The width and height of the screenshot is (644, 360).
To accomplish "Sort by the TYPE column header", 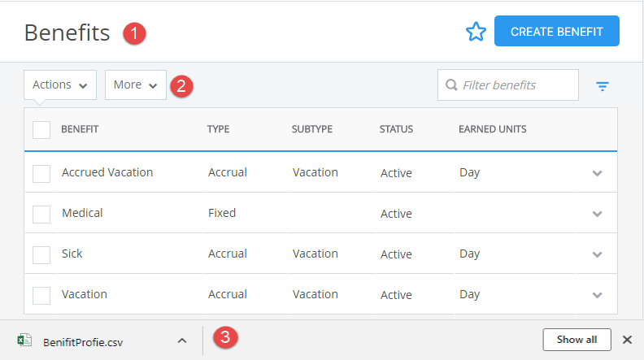I will 218,129.
